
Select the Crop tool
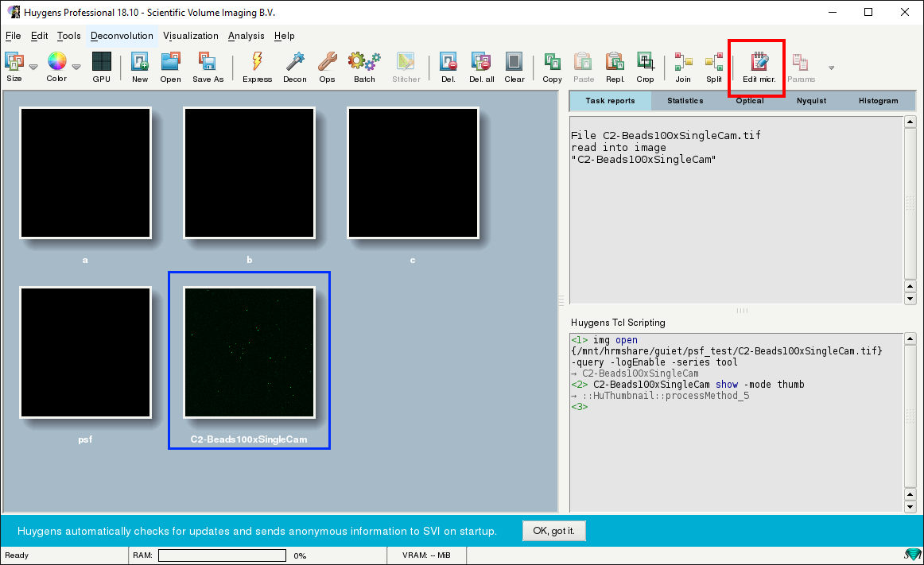point(645,67)
